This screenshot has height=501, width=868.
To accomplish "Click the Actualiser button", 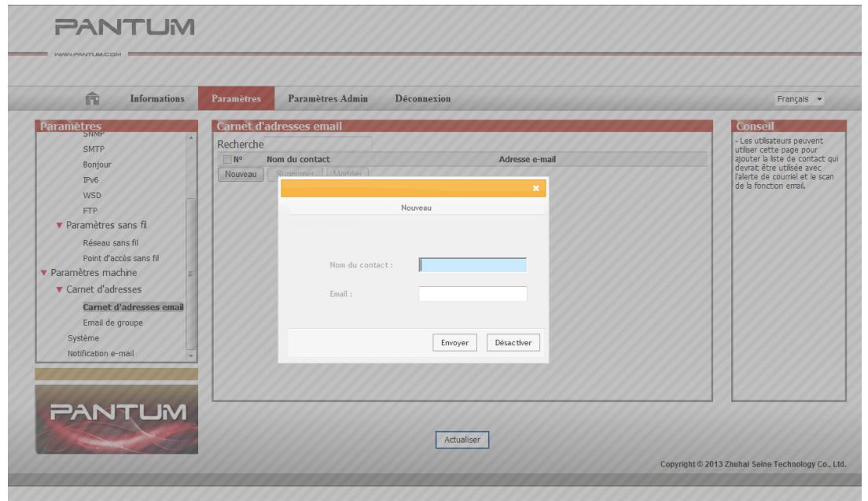I will coord(462,440).
